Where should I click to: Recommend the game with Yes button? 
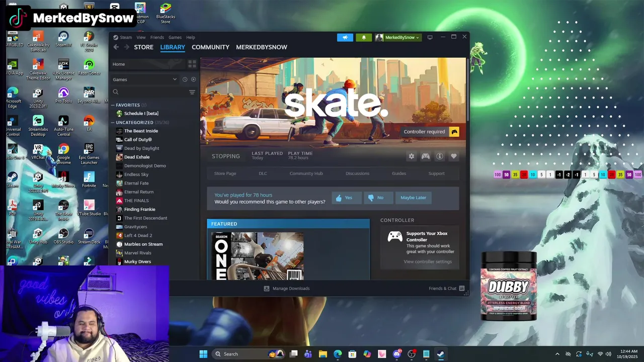click(x=346, y=198)
